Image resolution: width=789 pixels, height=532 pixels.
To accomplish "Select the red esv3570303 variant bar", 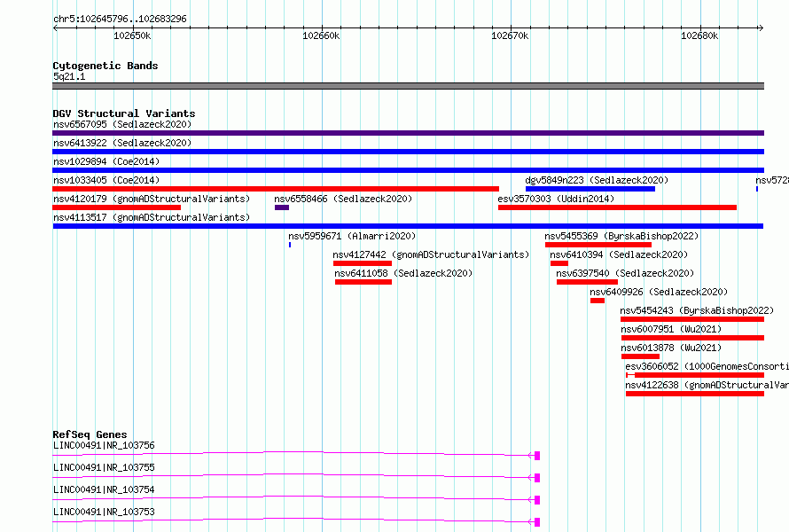I will [617, 207].
